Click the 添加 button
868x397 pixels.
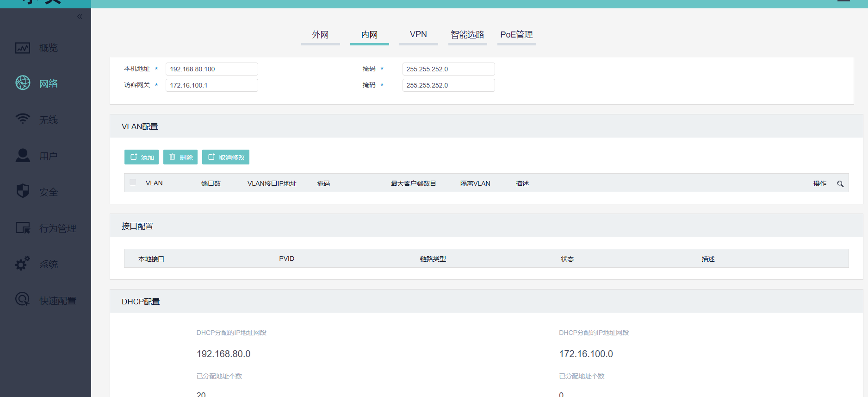pyautogui.click(x=142, y=157)
